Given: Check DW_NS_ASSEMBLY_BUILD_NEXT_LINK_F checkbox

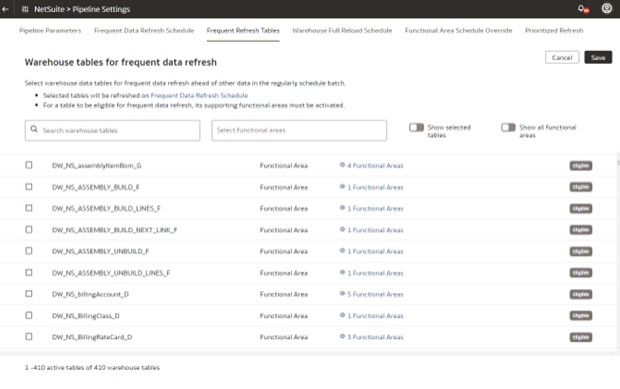Looking at the screenshot, I should [x=29, y=229].
